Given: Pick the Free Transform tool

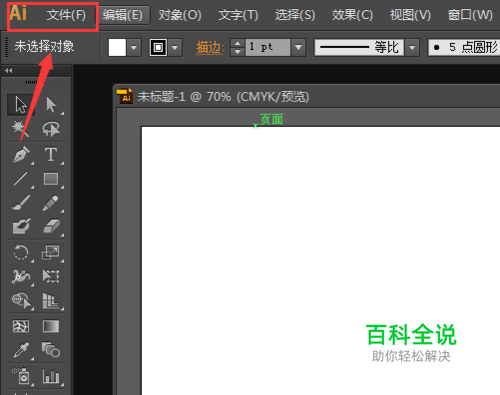Looking at the screenshot, I should pos(51,276).
